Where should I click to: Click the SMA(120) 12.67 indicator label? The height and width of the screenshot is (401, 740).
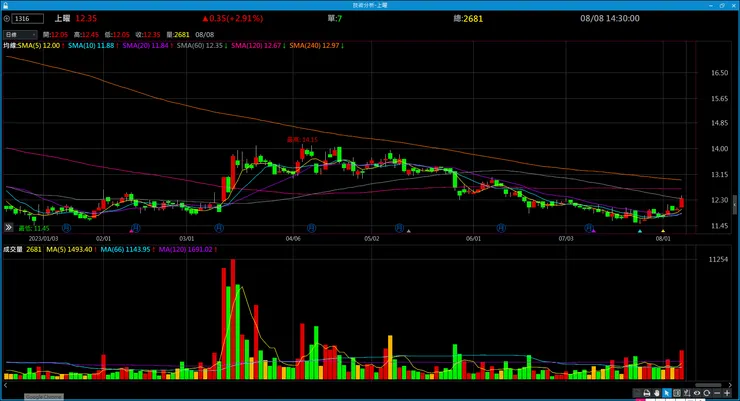[x=256, y=46]
